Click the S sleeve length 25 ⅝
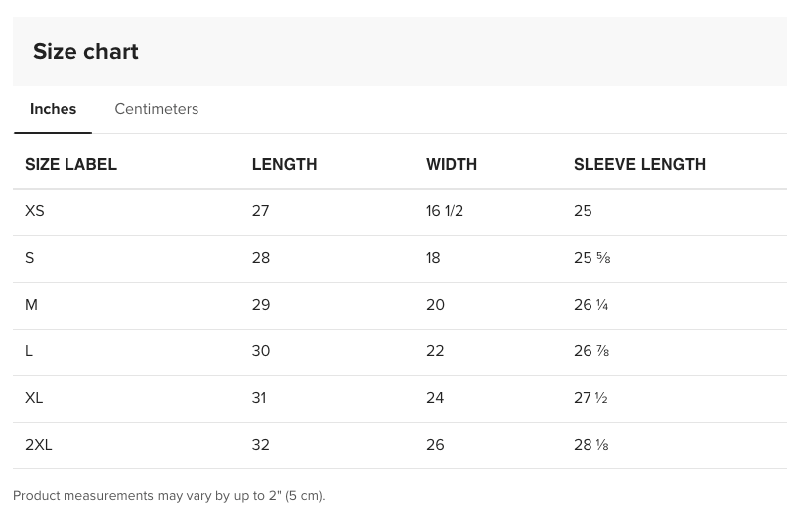The width and height of the screenshot is (787, 532). 591,258
